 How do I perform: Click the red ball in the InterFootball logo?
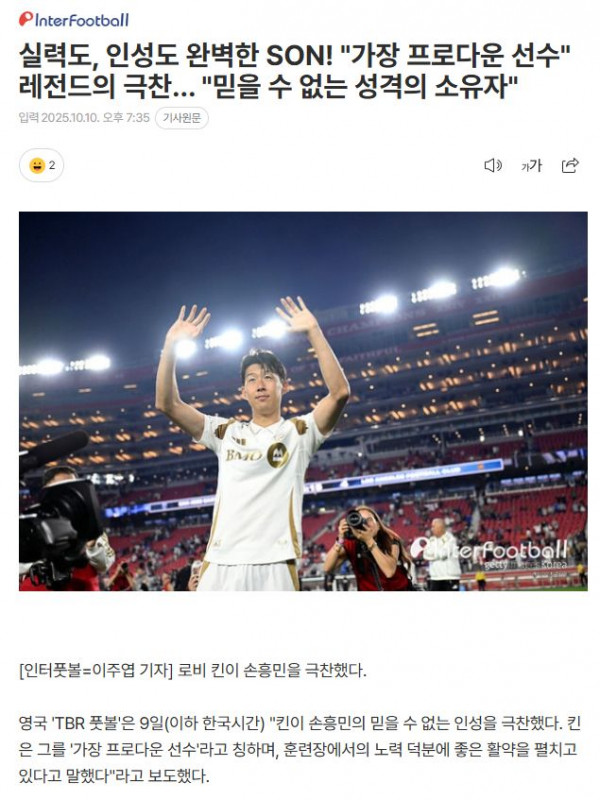(26, 19)
